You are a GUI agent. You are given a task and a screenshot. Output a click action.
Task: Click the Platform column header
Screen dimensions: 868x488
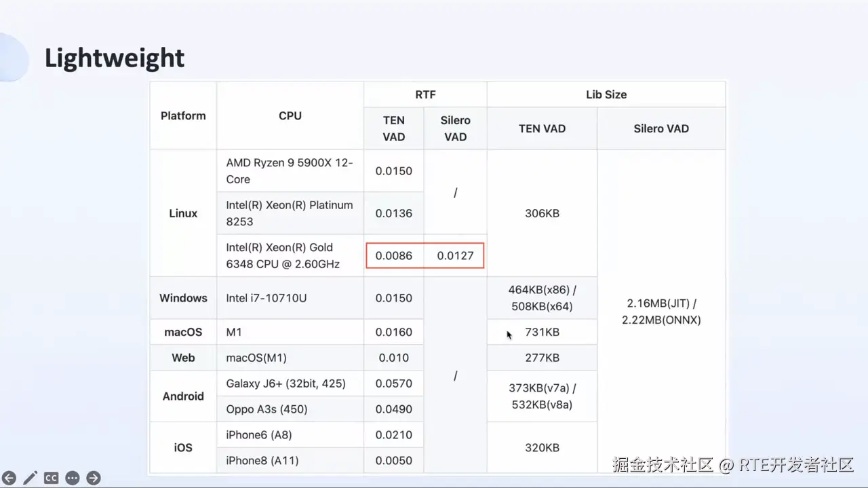click(x=183, y=115)
